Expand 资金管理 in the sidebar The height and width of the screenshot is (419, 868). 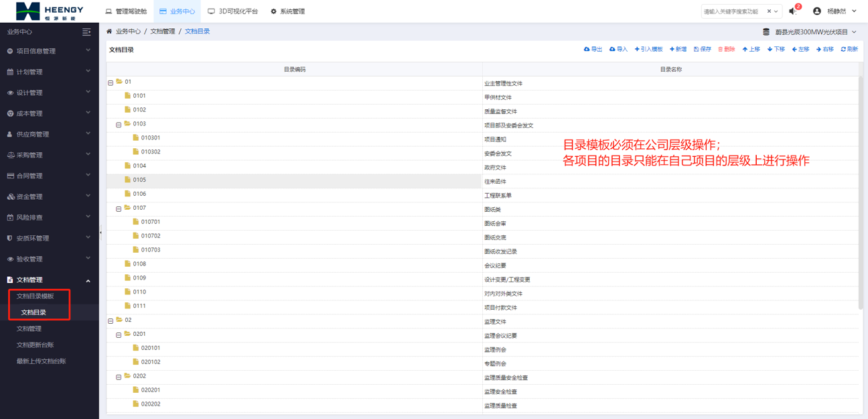coord(50,196)
